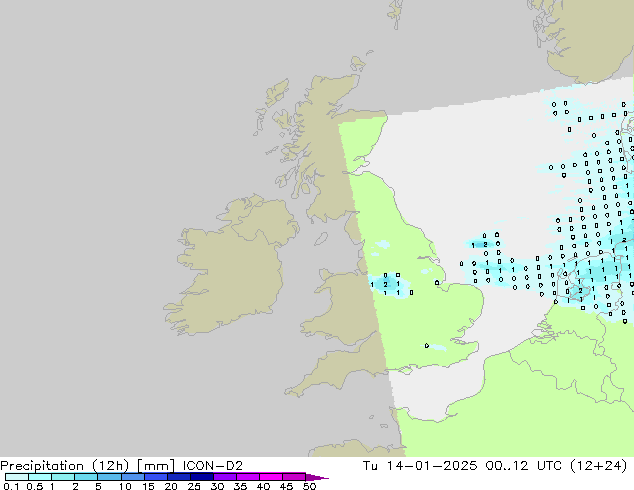Click the 'Precipitation (12h) [mm]' title text
This screenshot has width=634, height=490.
pyautogui.click(x=85, y=465)
